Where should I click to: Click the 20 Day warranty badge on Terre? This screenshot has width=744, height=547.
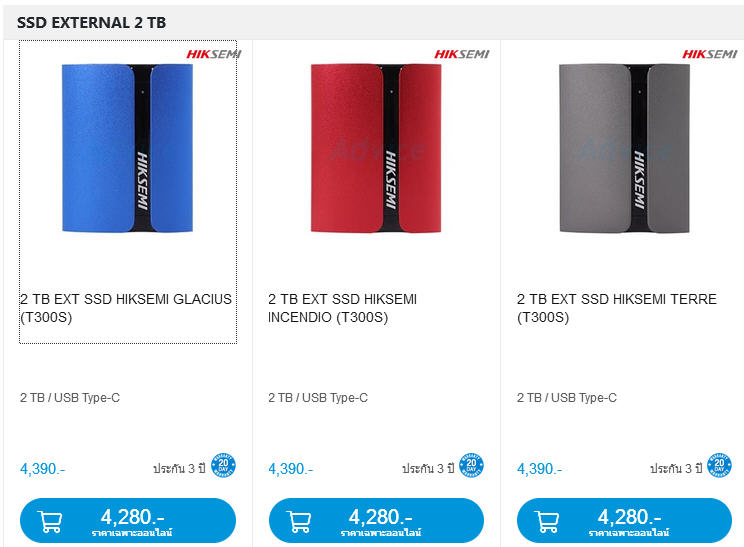[719, 465]
